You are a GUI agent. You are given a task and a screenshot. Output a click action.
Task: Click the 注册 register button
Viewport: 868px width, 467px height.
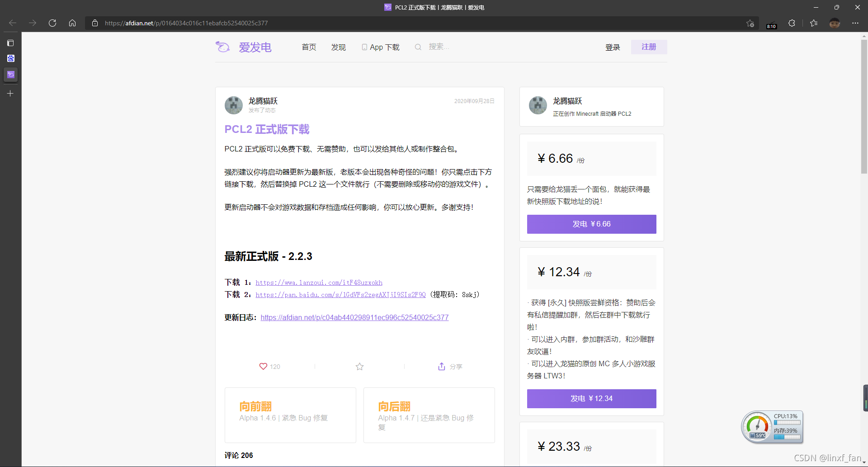point(649,47)
